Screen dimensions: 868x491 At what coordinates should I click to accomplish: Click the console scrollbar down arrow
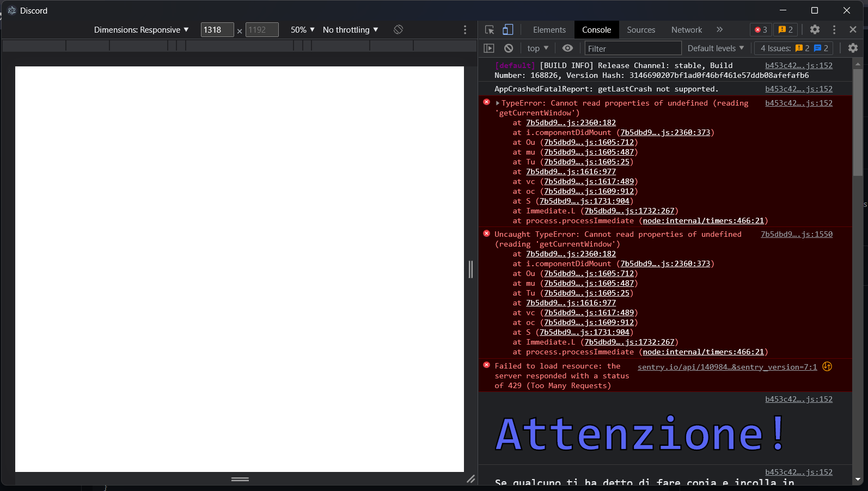tap(858, 480)
